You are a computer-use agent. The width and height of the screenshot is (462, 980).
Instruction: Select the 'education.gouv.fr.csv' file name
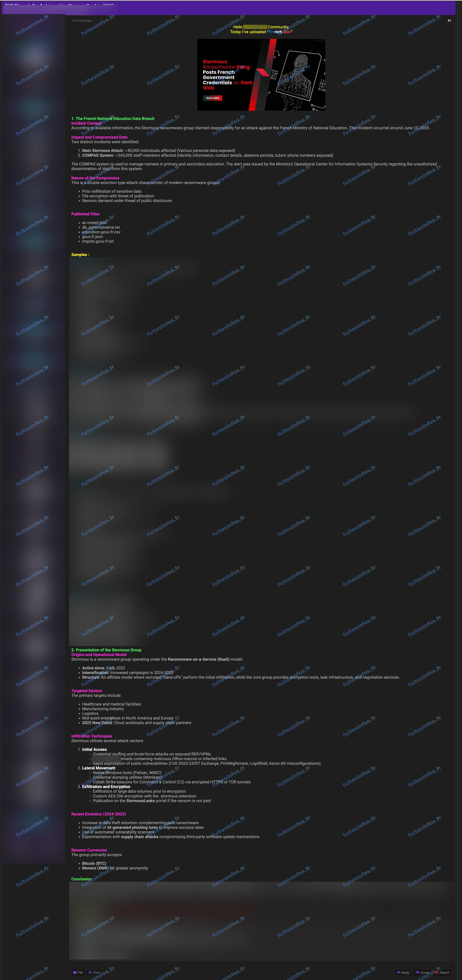(x=101, y=232)
